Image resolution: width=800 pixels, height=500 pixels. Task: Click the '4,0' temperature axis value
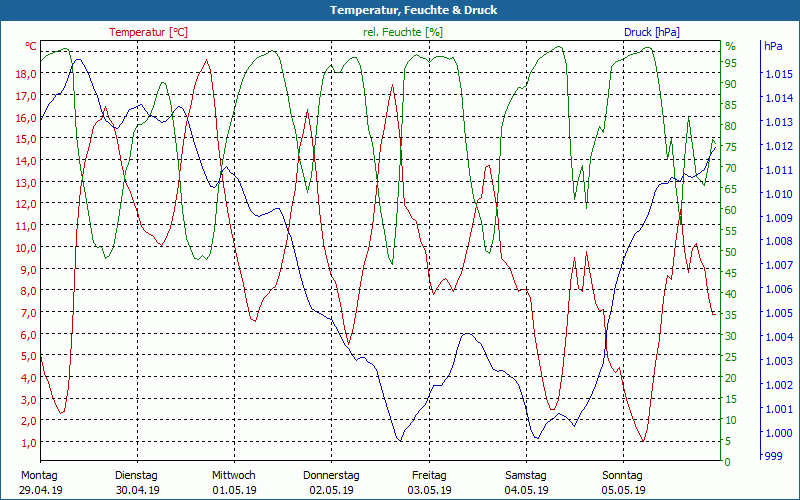pos(29,378)
